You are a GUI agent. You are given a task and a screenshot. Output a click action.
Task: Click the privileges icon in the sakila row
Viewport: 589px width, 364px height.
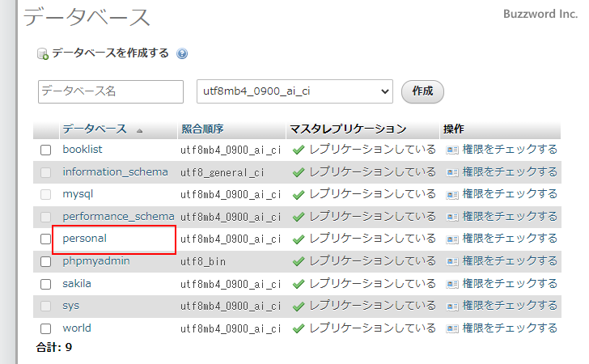(452, 285)
